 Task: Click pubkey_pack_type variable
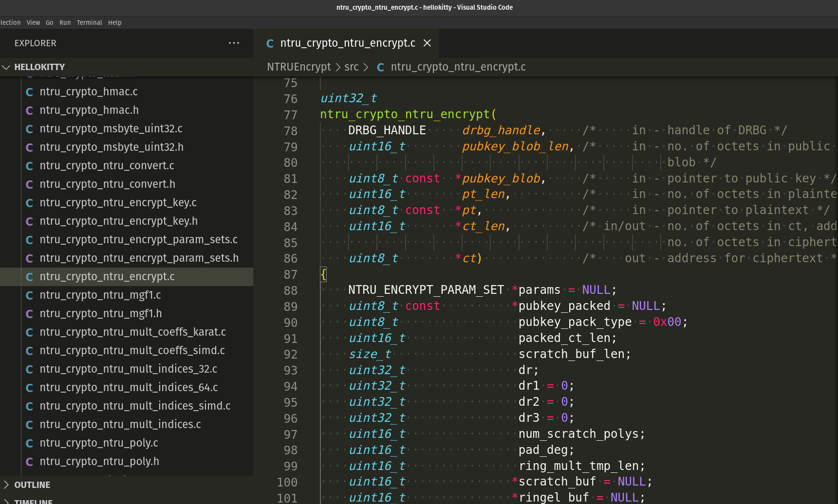point(575,322)
